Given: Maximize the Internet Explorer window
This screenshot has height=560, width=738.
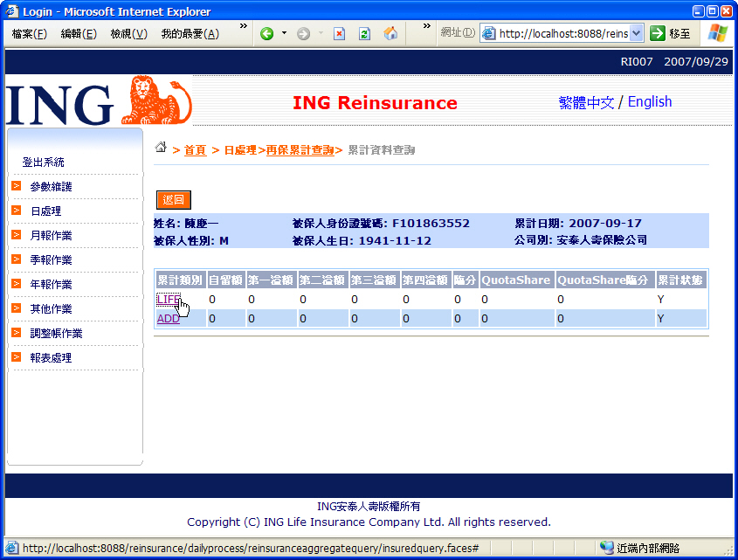Looking at the screenshot, I should 713,10.
